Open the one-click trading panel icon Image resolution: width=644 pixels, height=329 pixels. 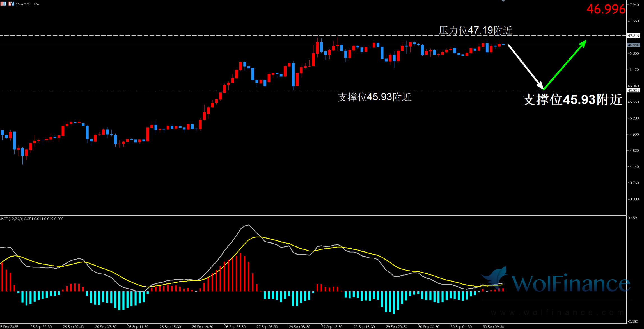11,4
